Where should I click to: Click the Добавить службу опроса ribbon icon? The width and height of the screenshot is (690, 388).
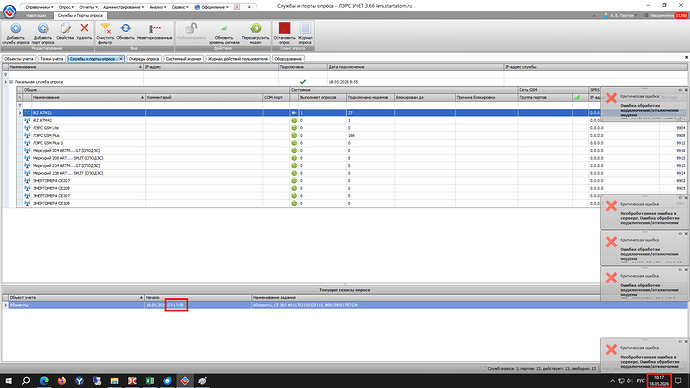15,29
